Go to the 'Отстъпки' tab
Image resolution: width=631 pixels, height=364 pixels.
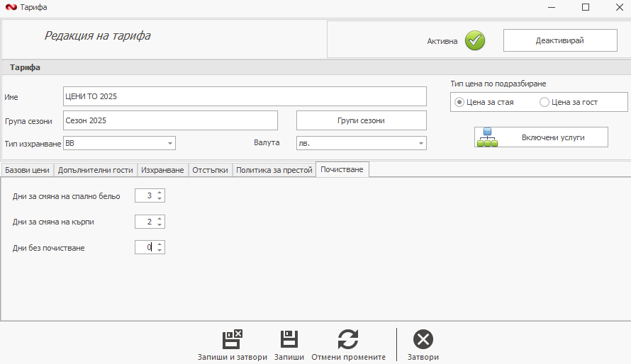(x=210, y=170)
